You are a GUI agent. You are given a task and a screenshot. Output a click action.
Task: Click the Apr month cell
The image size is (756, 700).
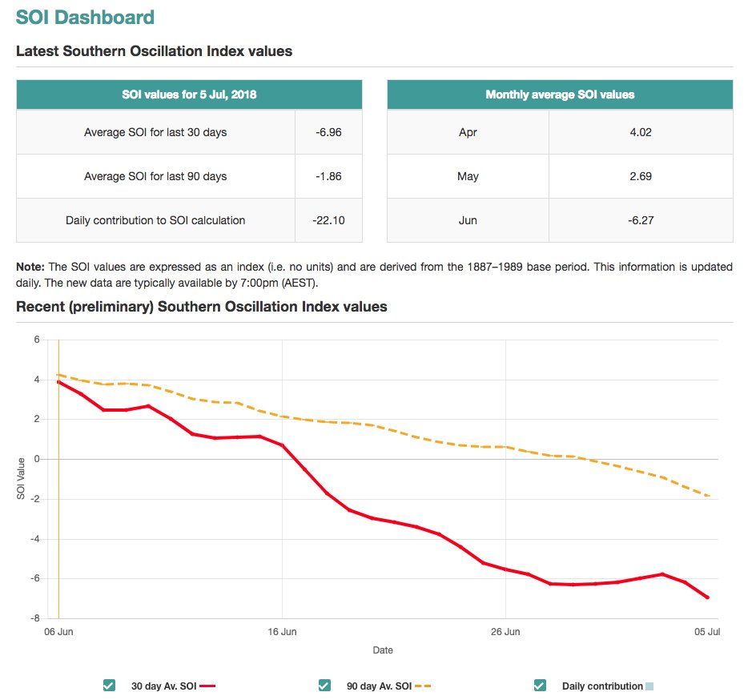point(468,132)
